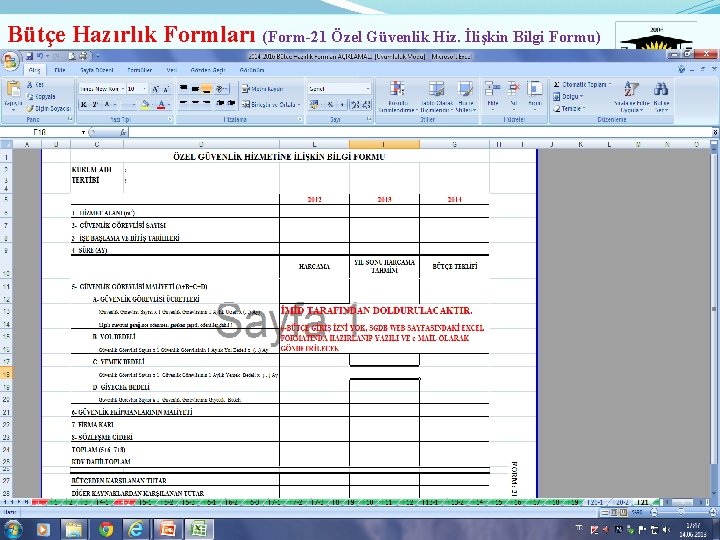720x540 pixels.
Task: Adjust the zoom slider in the status bar
Action: coord(681,512)
